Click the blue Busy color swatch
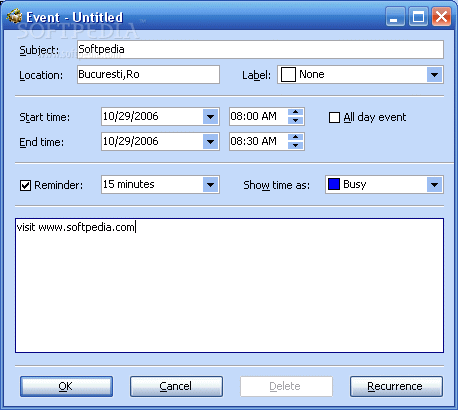458x410 pixels. tap(334, 184)
